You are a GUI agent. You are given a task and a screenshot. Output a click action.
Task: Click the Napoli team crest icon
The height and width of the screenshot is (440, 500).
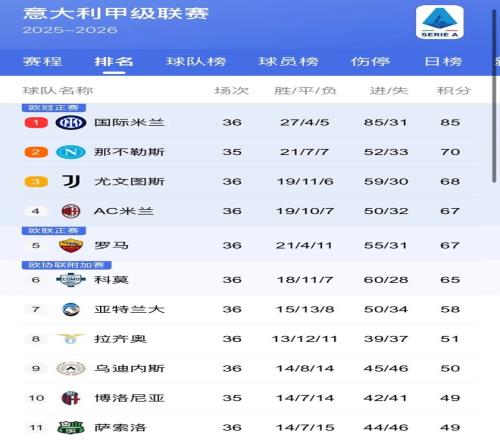pyautogui.click(x=71, y=152)
